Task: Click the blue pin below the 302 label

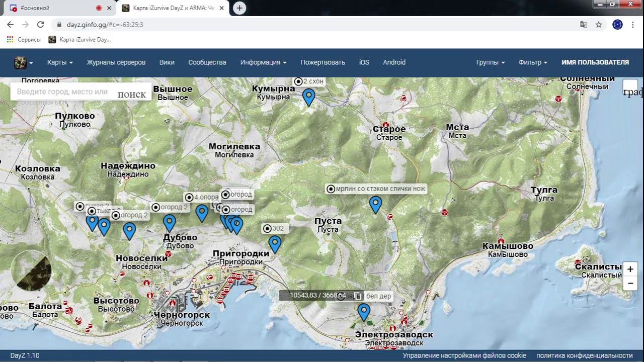Action: coord(275,244)
